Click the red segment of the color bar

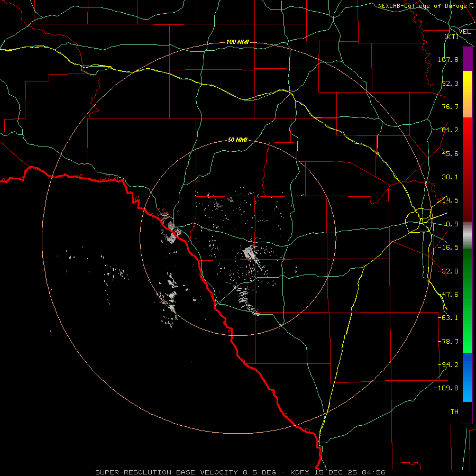click(467, 169)
